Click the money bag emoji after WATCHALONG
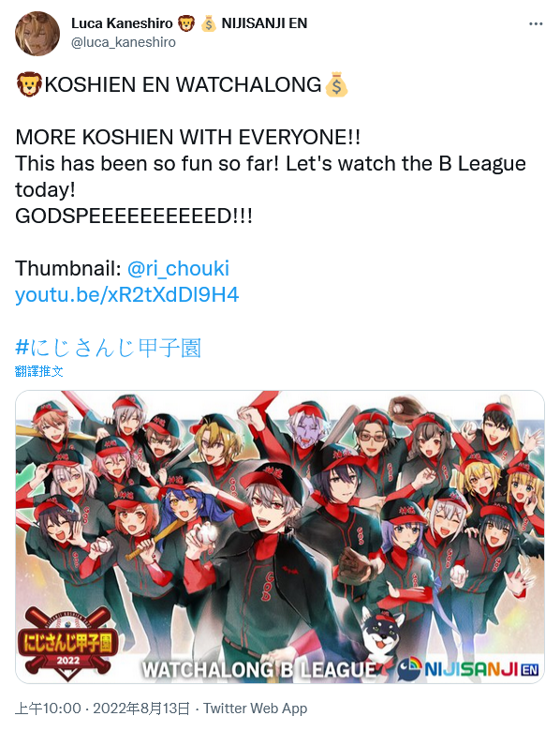 point(336,84)
